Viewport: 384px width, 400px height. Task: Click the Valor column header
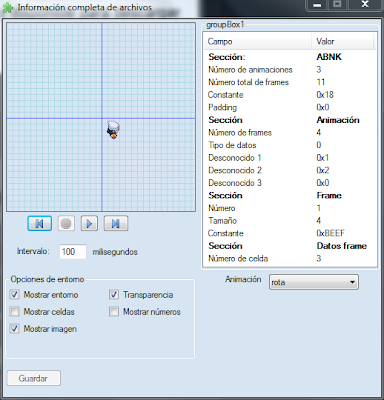[343, 41]
